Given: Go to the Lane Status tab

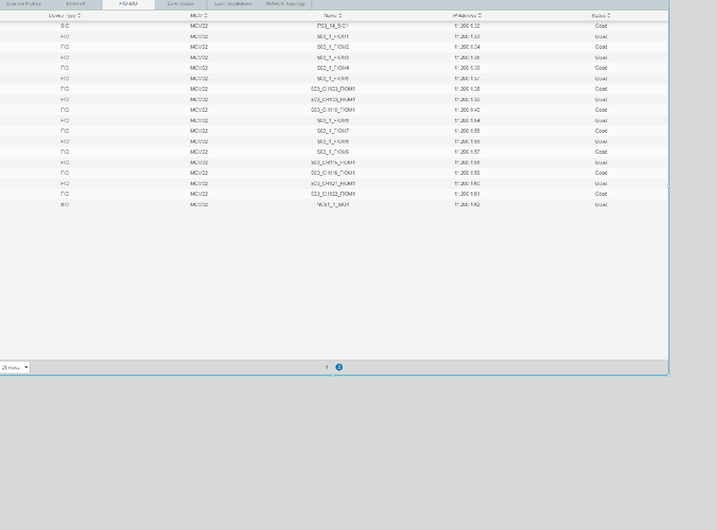Looking at the screenshot, I should (180, 4).
